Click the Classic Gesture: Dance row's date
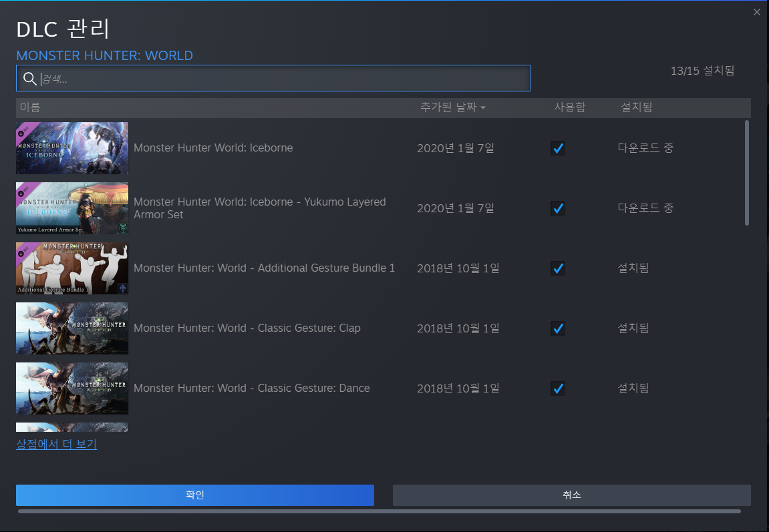The image size is (769, 532). tap(458, 388)
